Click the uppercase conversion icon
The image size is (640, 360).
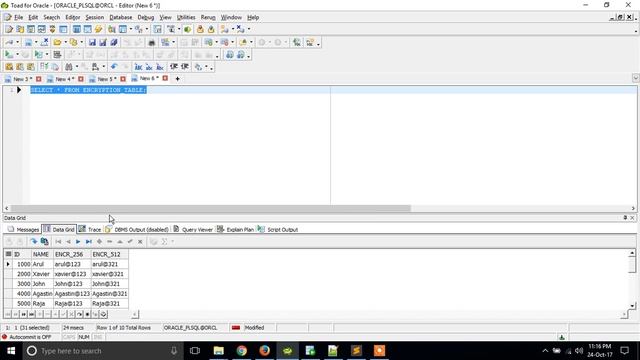coord(138,67)
